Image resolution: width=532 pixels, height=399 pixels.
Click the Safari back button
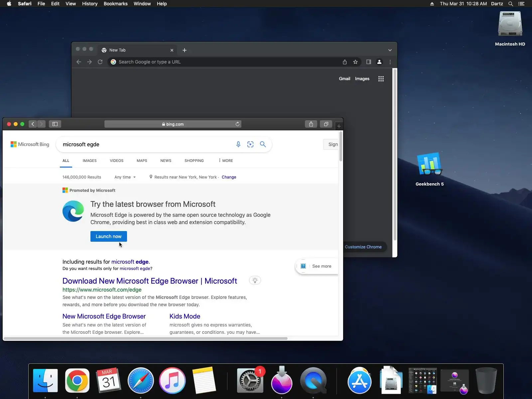click(33, 124)
